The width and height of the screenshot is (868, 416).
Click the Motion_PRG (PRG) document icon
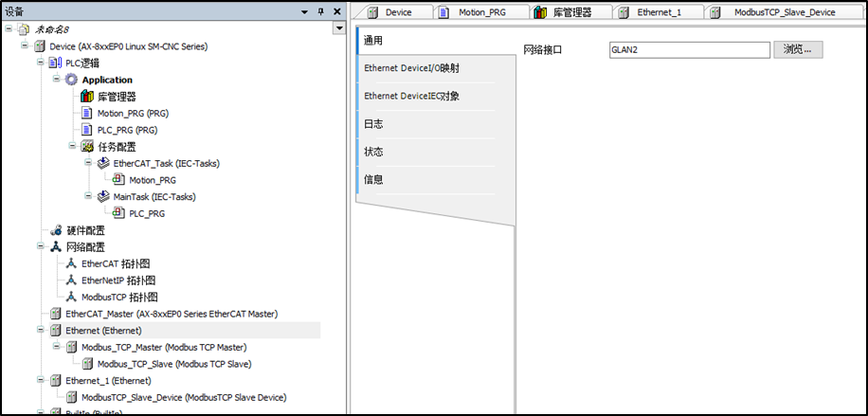(87, 114)
